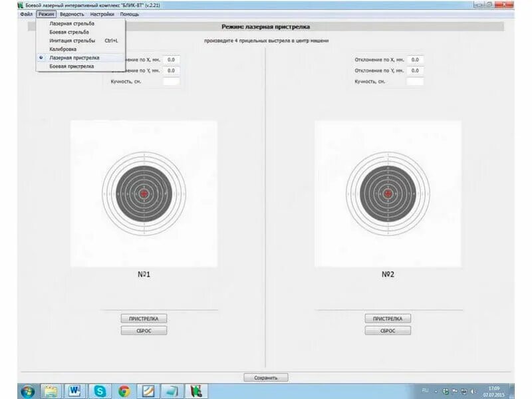Open the Windows Start menu

(28, 391)
